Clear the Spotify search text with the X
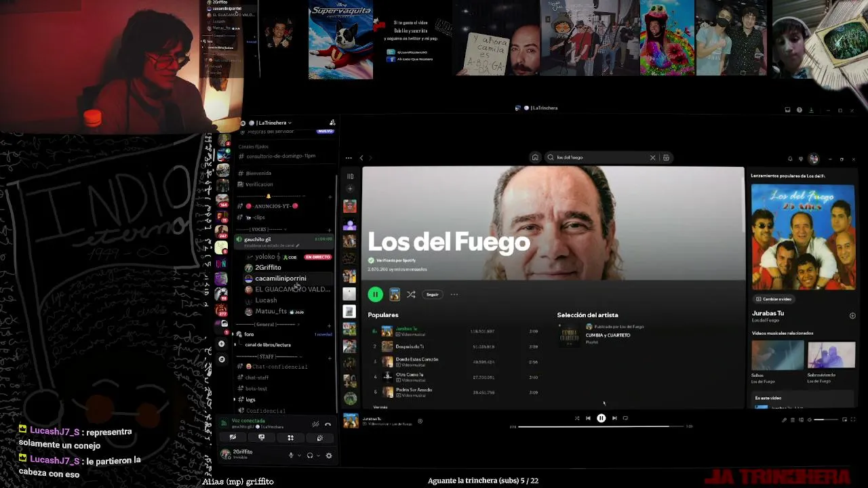 tap(652, 157)
